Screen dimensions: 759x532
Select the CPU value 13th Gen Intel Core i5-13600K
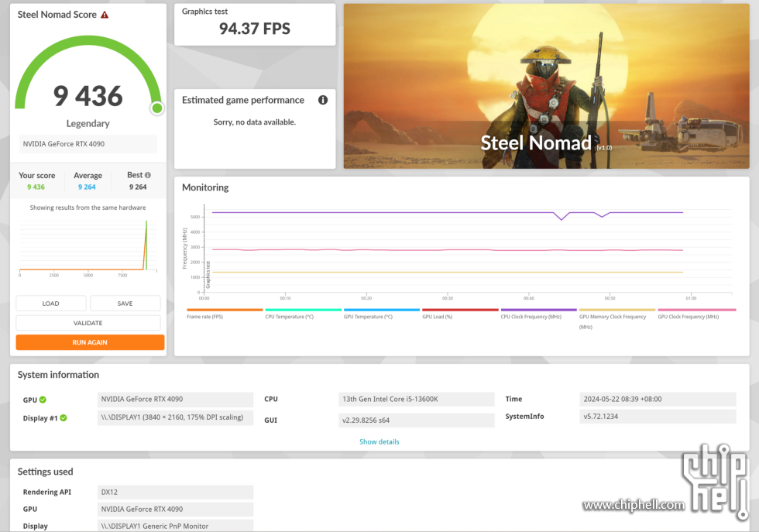[417, 400]
